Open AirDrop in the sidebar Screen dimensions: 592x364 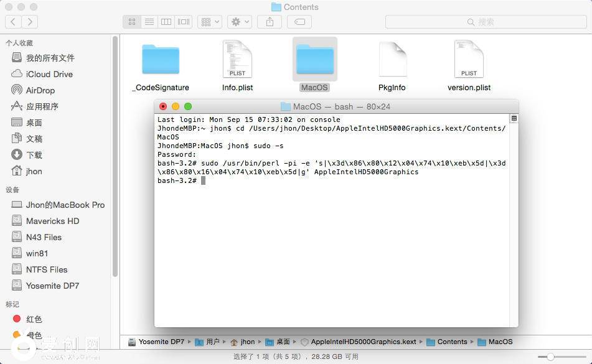[x=40, y=90]
